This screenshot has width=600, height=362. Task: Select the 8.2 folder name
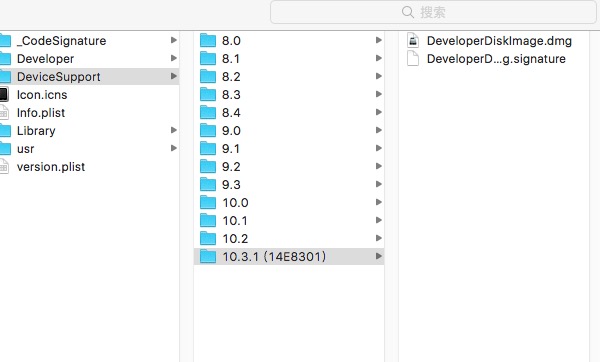[231, 77]
